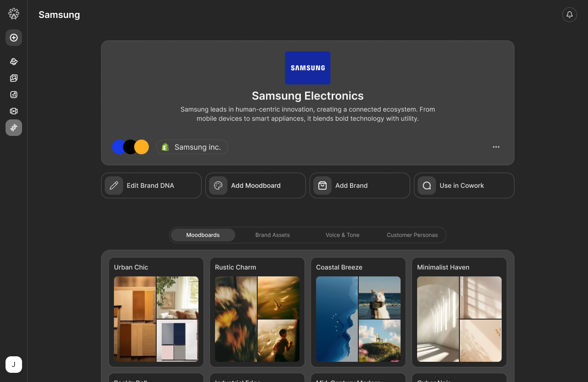Screen dimensions: 588x382
Task: Switch to the Customer Personas tab
Action: point(412,235)
